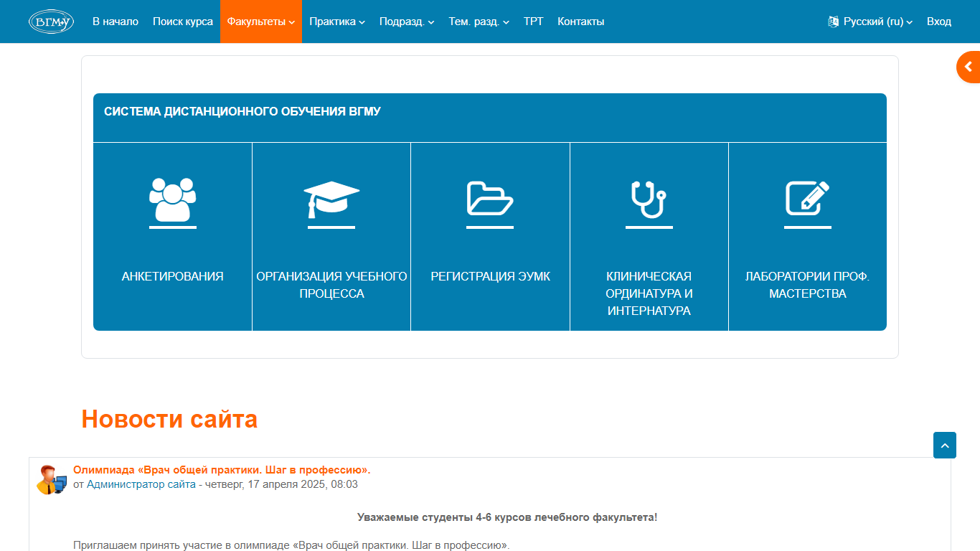The height and width of the screenshot is (551, 980).
Task: Click the stethoscope icon
Action: pos(649,199)
